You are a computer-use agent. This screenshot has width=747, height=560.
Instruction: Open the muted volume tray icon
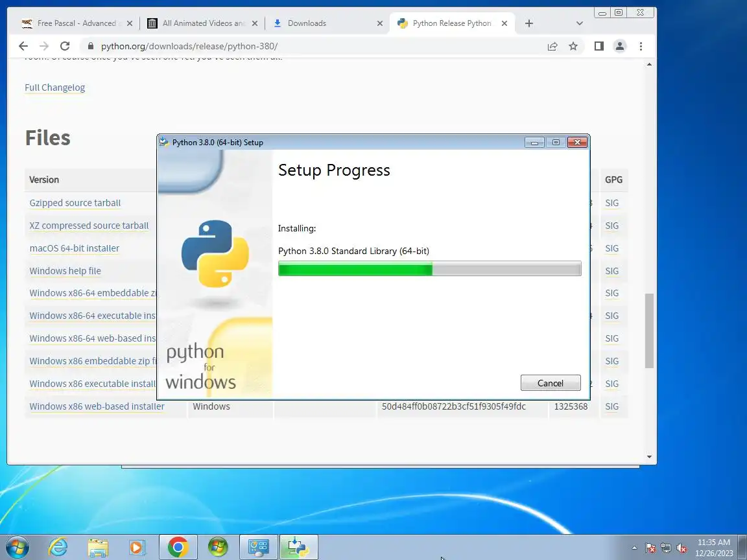tap(682, 548)
